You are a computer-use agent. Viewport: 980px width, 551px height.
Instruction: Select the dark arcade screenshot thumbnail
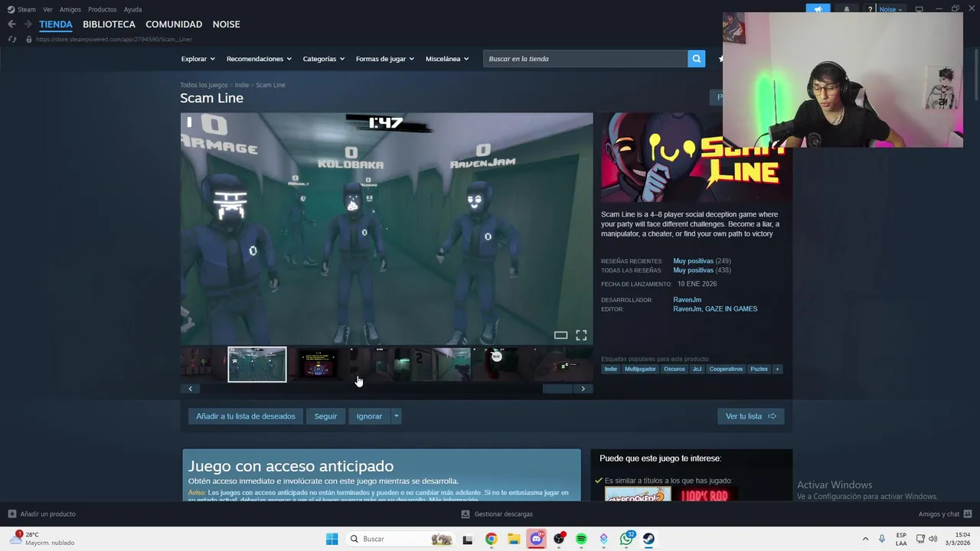point(318,364)
